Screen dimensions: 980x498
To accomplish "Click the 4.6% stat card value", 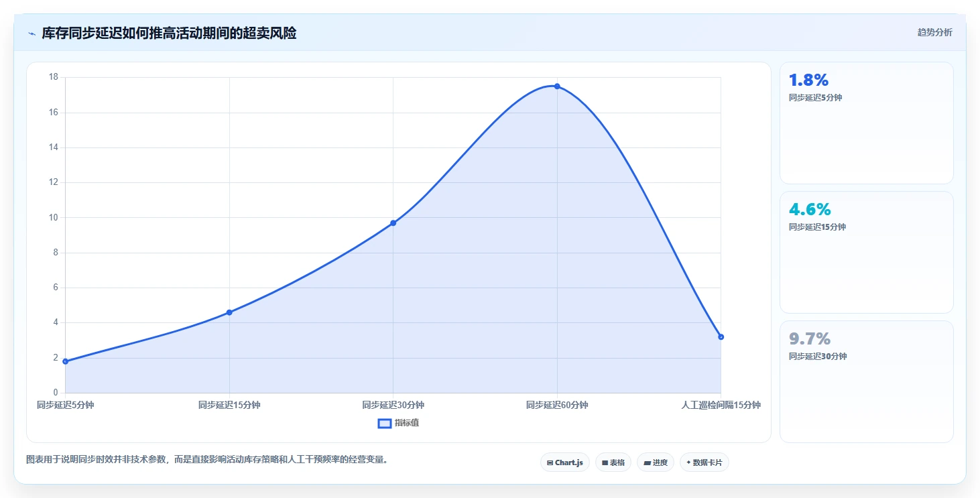I will 810,209.
